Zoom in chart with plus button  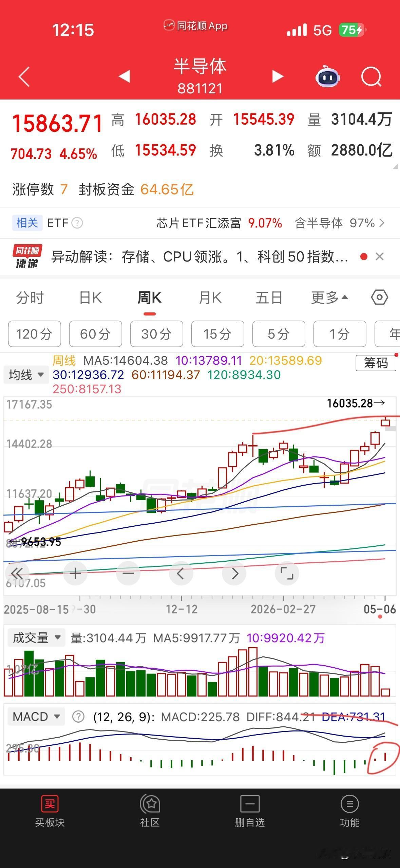coord(75,574)
